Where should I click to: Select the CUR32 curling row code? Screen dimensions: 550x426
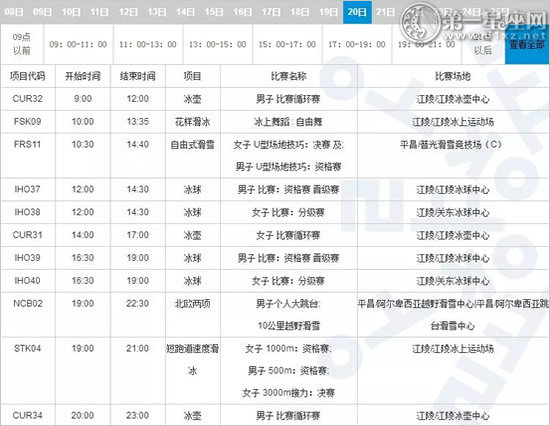click(27, 99)
